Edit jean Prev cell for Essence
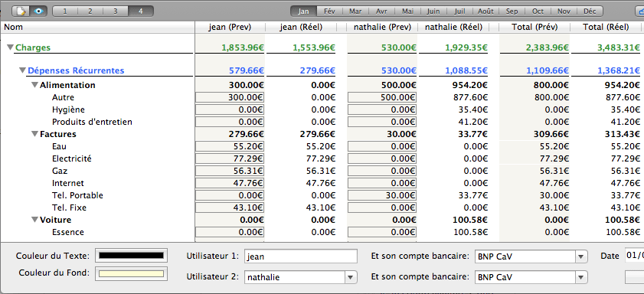 pos(230,232)
